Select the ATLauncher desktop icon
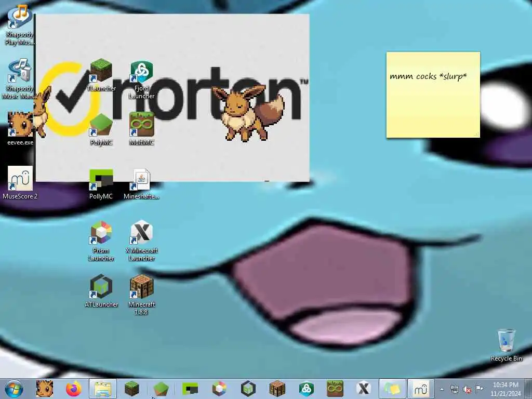Screen dimensions: 532x399 [101, 291]
